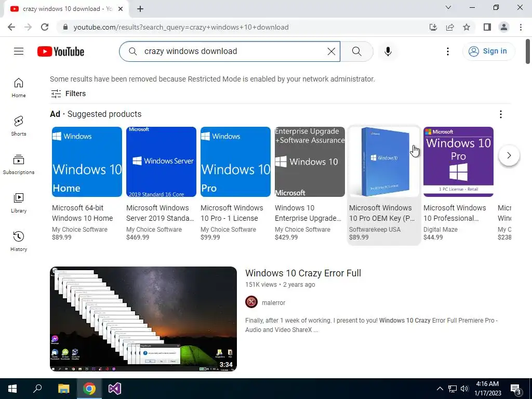Open the Windows Start menu
532x399 pixels.
coord(12,389)
